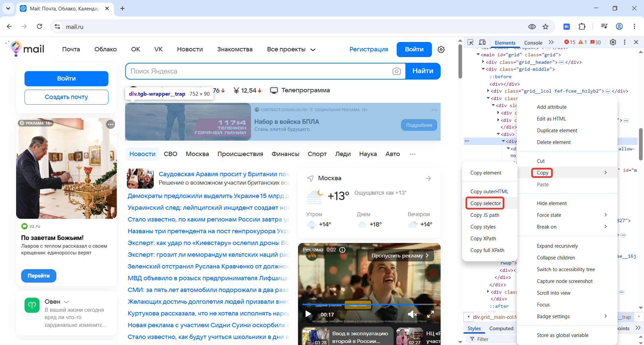Click the DevTools inspect element picker icon
The image size is (644, 345).
pyautogui.click(x=470, y=42)
